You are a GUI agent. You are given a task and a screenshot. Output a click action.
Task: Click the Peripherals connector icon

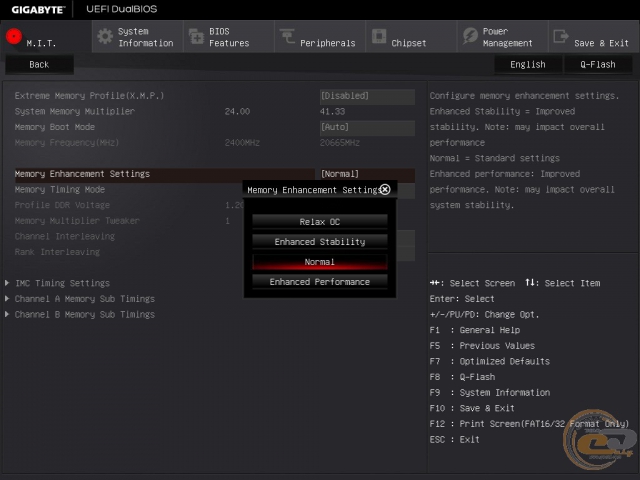pos(287,36)
